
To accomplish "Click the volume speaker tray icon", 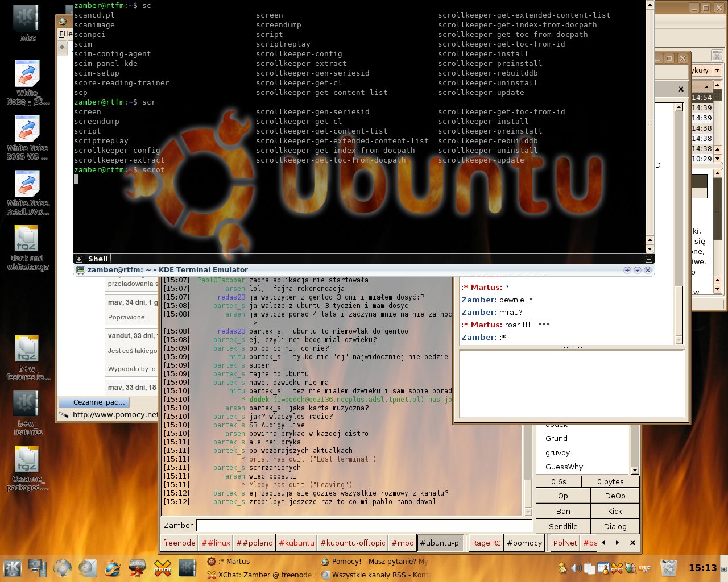I will (x=576, y=568).
